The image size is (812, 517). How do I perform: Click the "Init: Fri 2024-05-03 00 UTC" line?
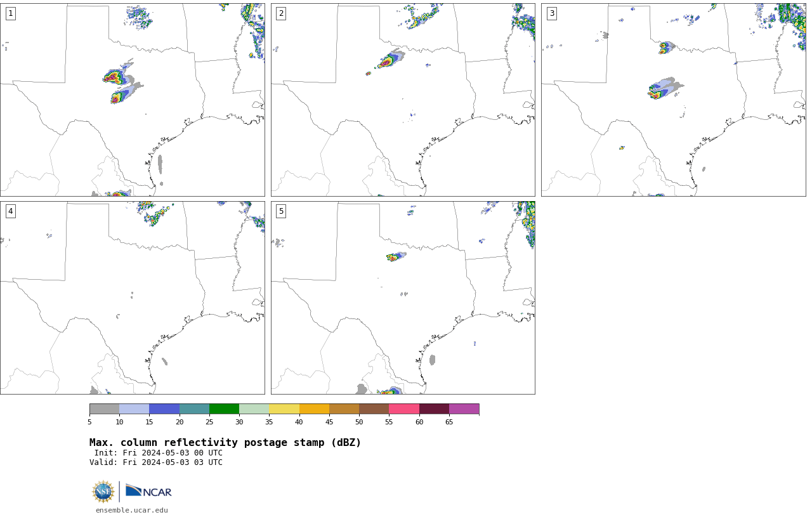(x=159, y=453)
